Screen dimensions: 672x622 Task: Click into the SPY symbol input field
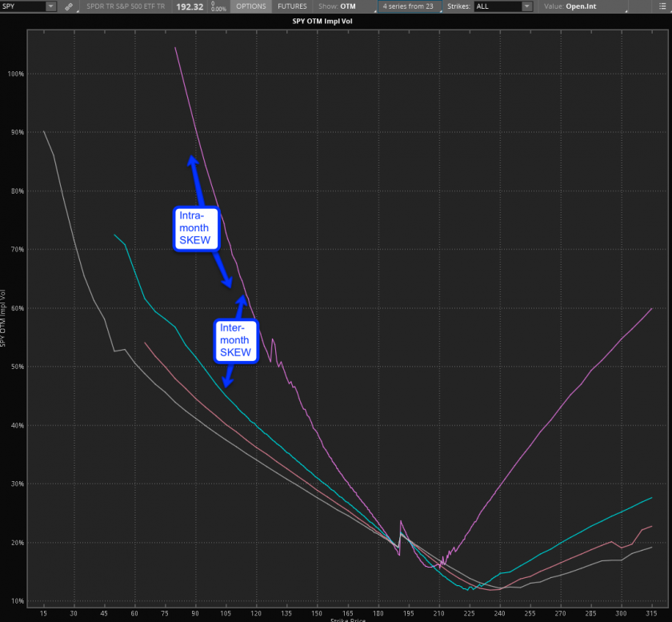22,6
